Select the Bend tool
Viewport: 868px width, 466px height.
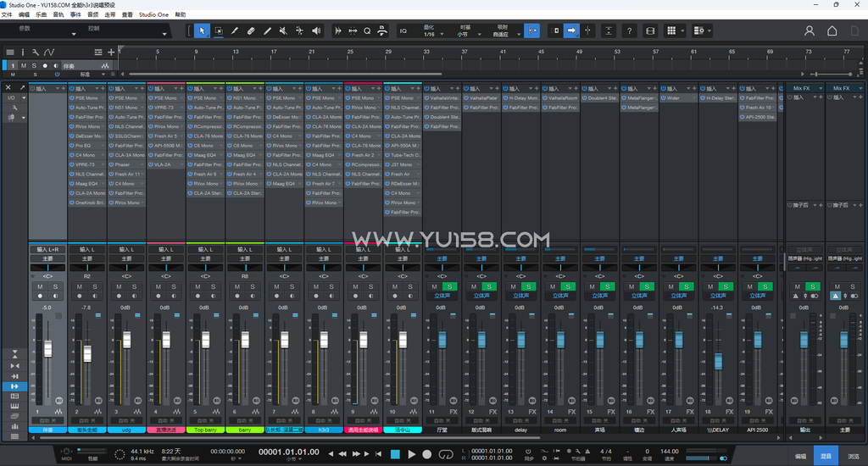point(299,31)
